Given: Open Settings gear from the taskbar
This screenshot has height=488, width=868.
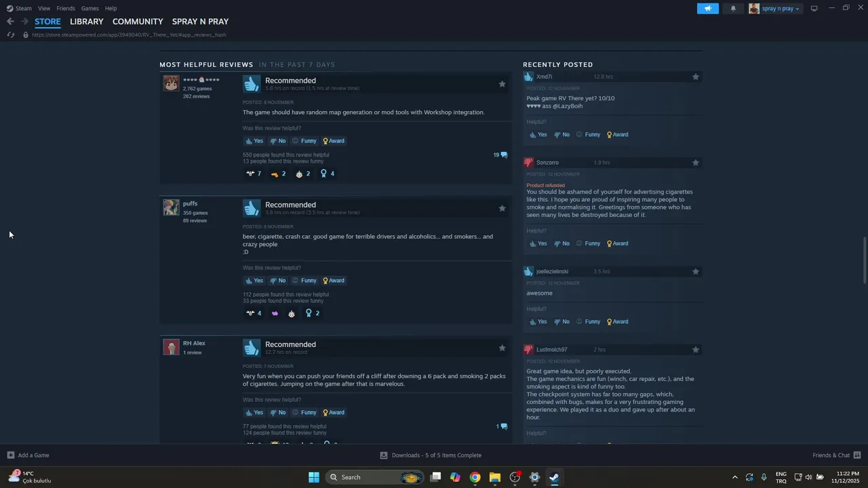Looking at the screenshot, I should coord(534,477).
